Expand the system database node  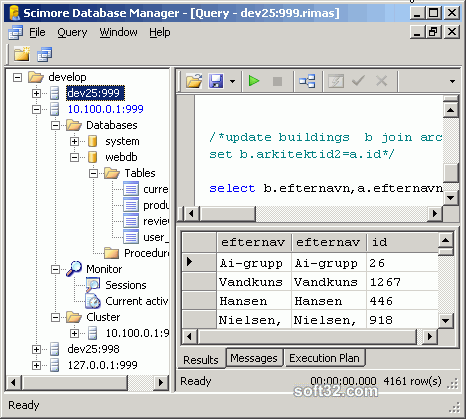click(x=74, y=141)
